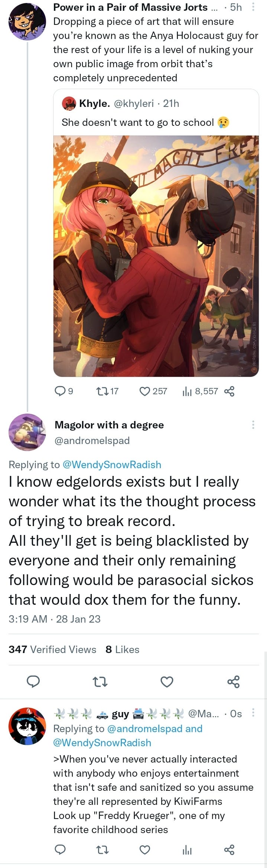Like the bottom reply about KiwiFarms
The width and height of the screenshot is (267, 868).
coord(144,850)
